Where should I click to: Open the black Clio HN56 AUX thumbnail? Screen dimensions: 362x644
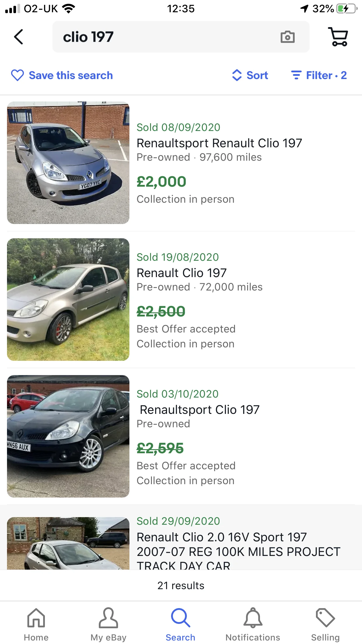68,436
